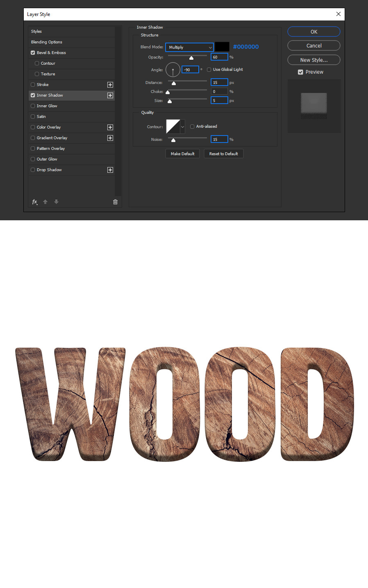Screen dimensions: 368x588
Task: Add another Gradient Overlay with plus icon
Action: [x=110, y=138]
